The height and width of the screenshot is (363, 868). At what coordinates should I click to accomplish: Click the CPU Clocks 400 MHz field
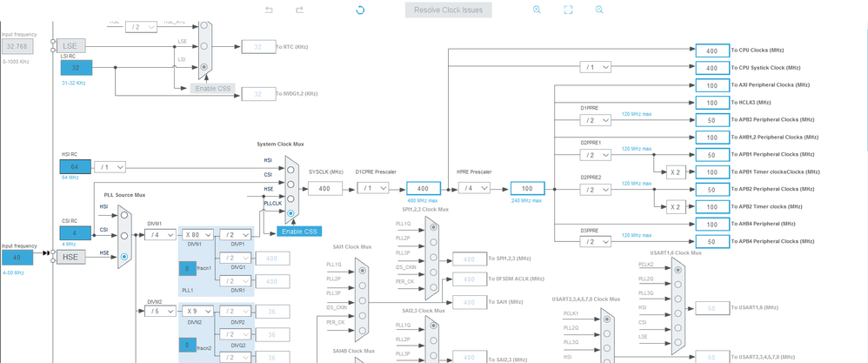click(x=712, y=51)
